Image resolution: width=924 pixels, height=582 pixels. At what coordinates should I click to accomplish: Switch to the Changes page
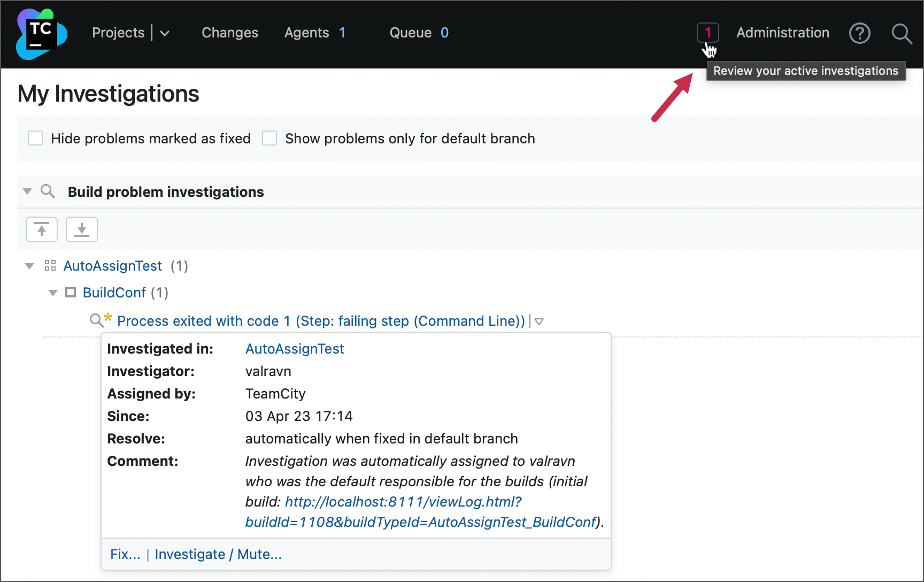[229, 33]
